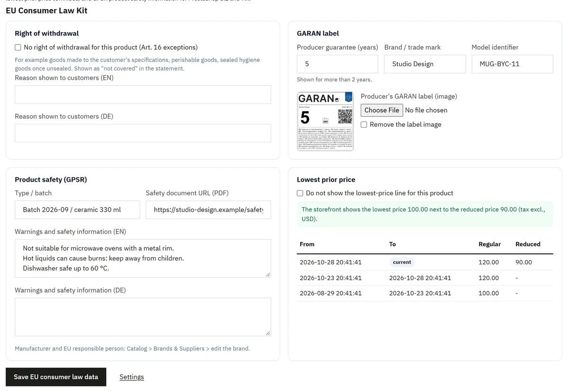Edit the Model identifier field
Screen dimensions: 568x392
coord(512,64)
